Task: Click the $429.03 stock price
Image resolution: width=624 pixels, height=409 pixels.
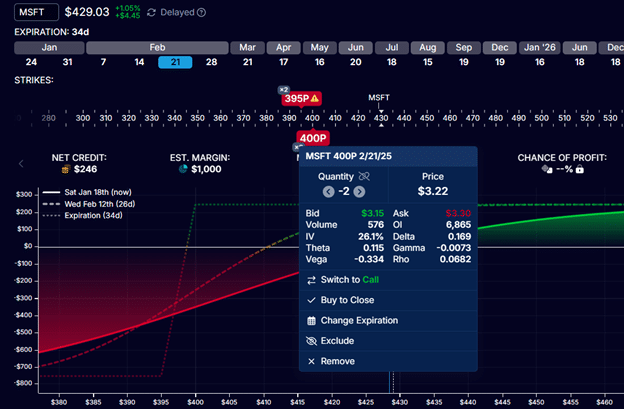Action: 87,12
